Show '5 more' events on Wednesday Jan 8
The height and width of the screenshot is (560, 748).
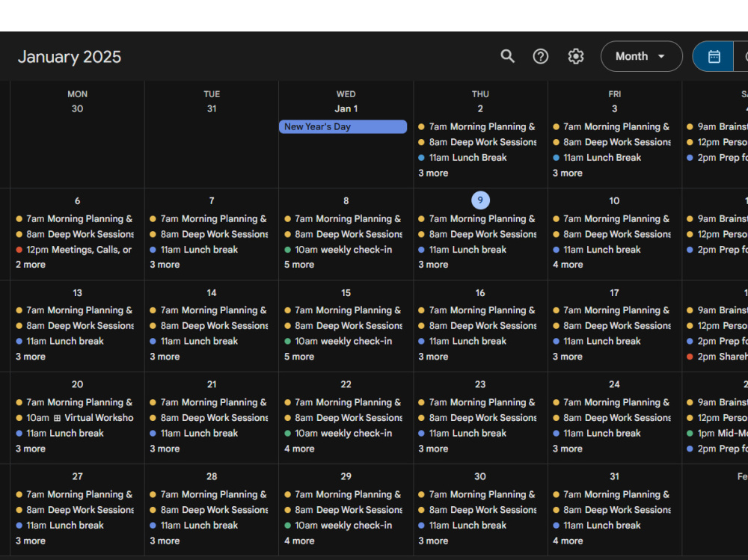299,265
